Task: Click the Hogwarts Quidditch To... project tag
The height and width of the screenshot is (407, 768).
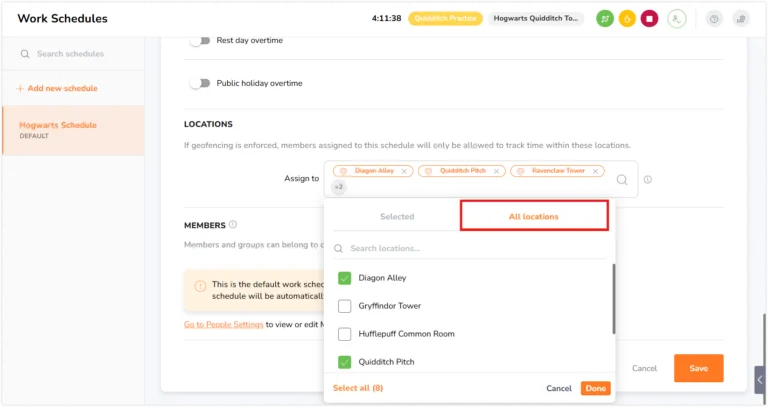Action: [x=536, y=19]
